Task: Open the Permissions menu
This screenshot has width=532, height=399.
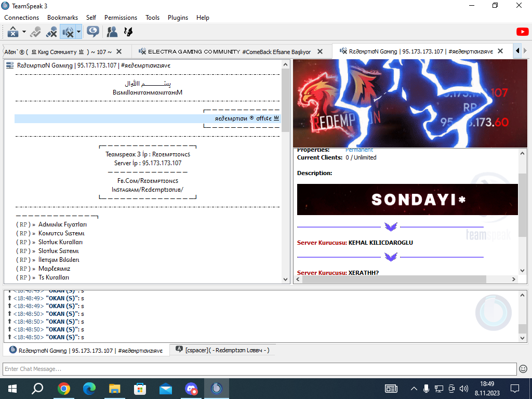Action: pos(121,18)
